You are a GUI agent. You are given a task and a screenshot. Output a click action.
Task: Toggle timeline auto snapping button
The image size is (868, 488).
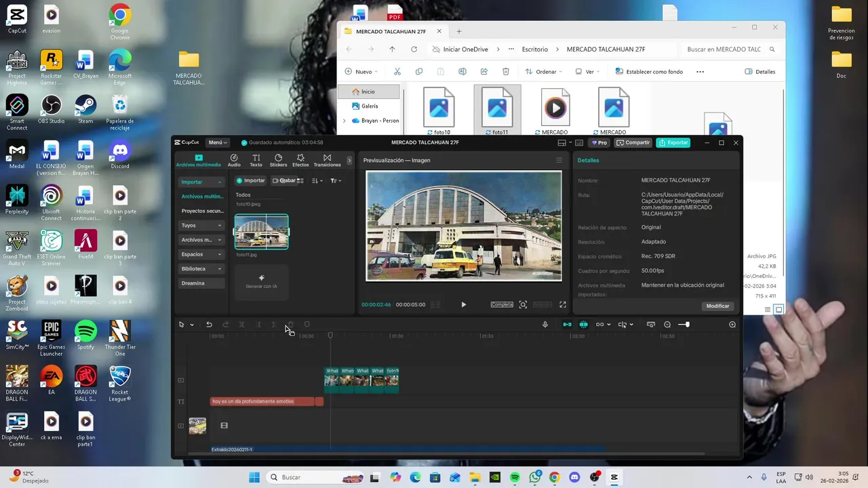point(583,325)
